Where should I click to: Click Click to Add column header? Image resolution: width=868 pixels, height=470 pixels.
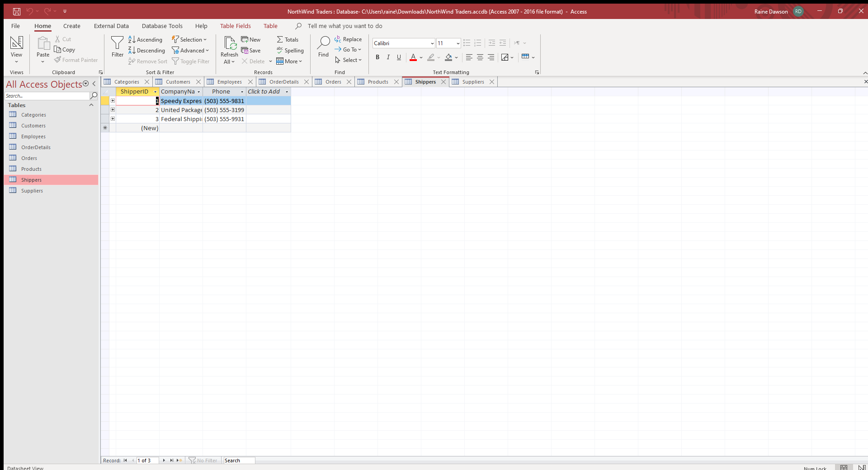[268, 92]
